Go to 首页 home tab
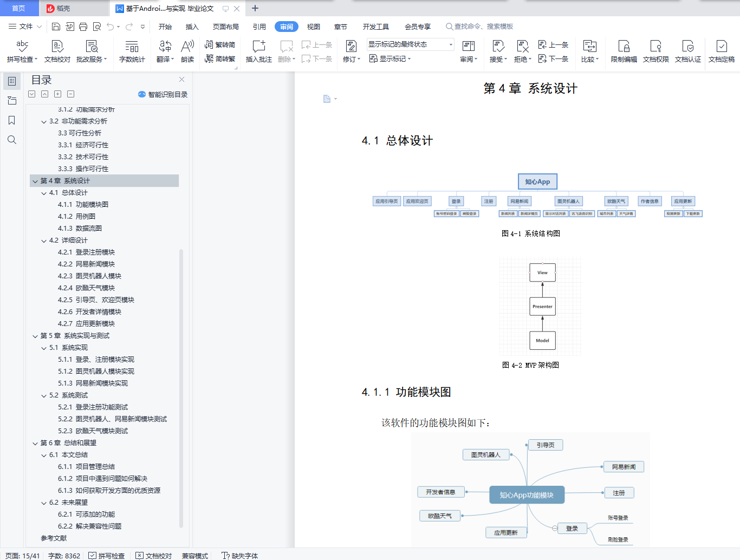The width and height of the screenshot is (740, 560). tap(19, 8)
